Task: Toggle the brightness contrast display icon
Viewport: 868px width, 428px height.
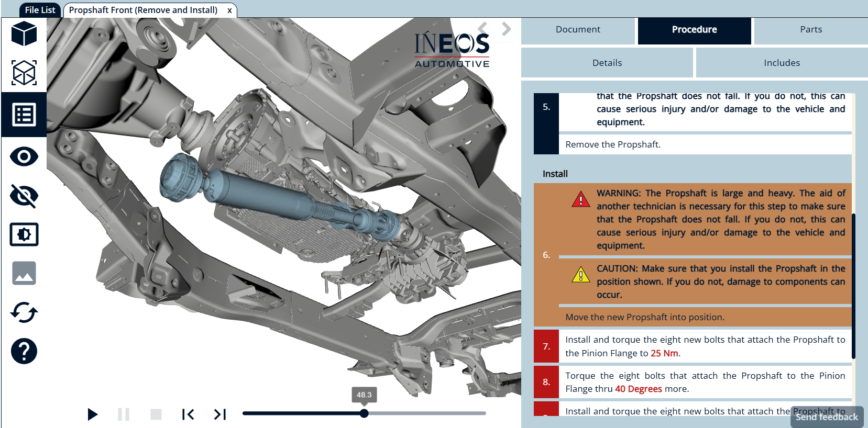Action: (x=24, y=234)
